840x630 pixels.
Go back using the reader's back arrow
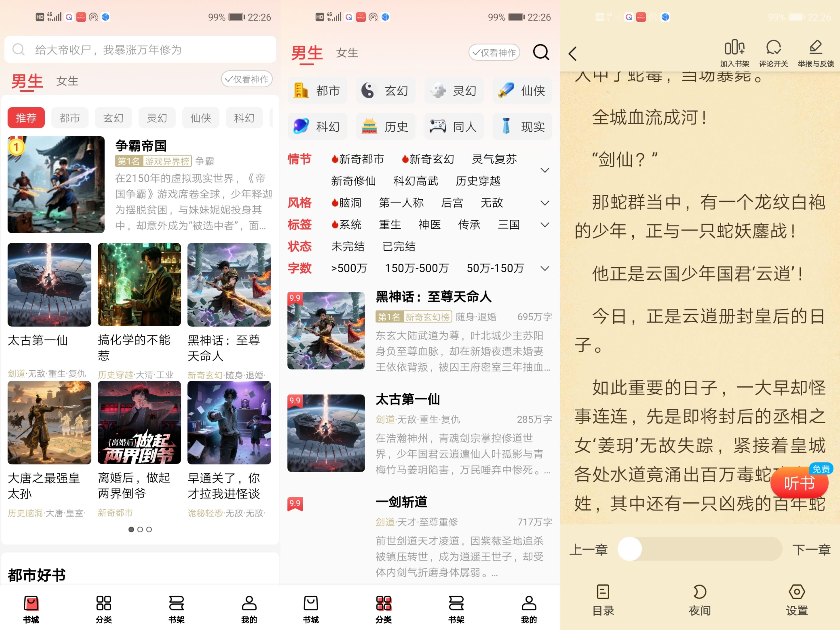573,54
